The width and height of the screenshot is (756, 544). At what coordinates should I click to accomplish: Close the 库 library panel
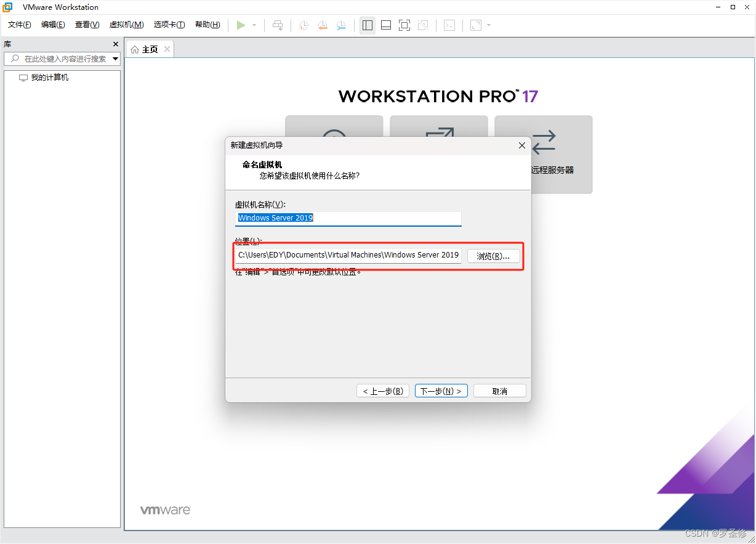point(116,44)
